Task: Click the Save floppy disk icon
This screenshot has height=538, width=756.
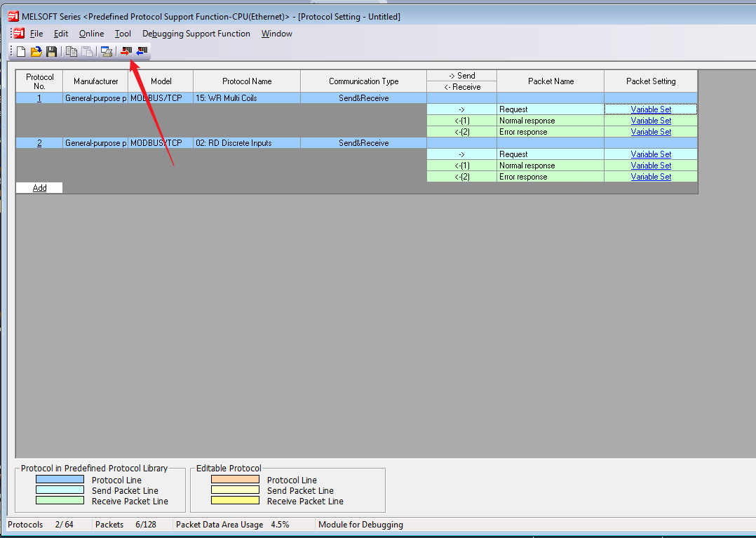Action: tap(51, 51)
